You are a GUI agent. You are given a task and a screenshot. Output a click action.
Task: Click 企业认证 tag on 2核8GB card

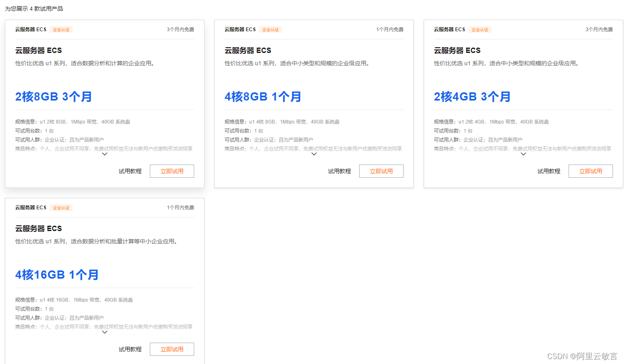pos(61,30)
